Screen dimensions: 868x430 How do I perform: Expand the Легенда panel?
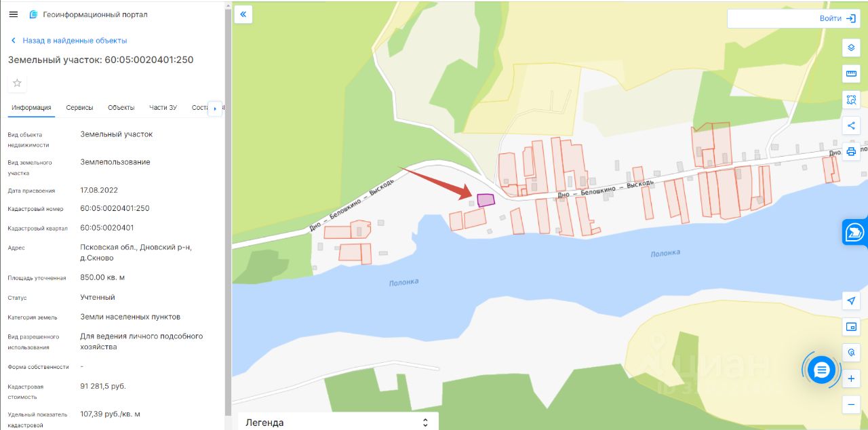tap(338, 422)
